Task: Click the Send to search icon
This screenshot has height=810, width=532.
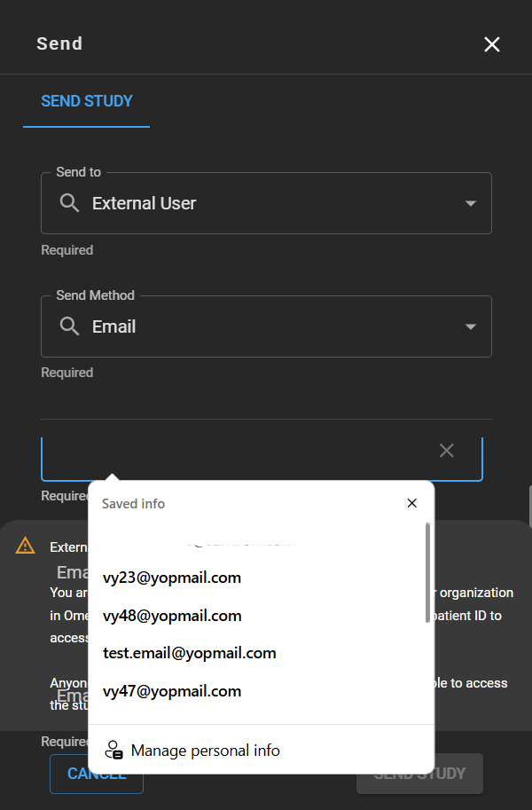Action: tap(69, 203)
